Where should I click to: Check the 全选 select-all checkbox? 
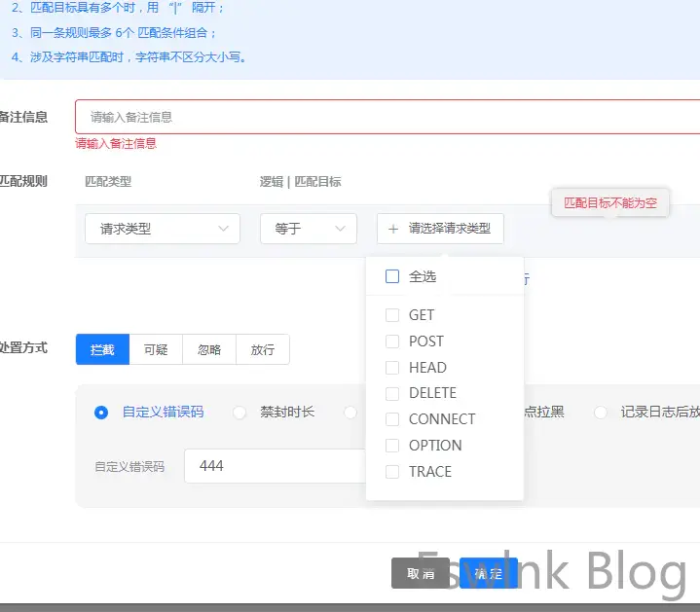[x=392, y=276]
